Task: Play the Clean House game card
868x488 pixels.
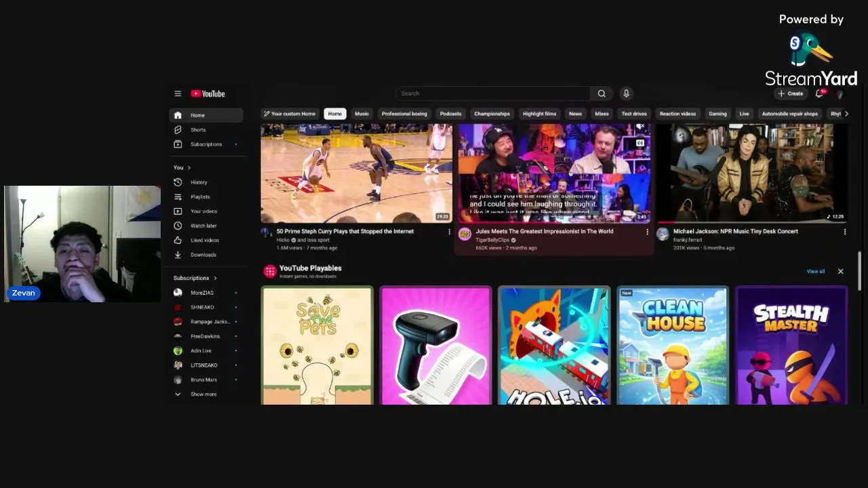Action: click(673, 346)
